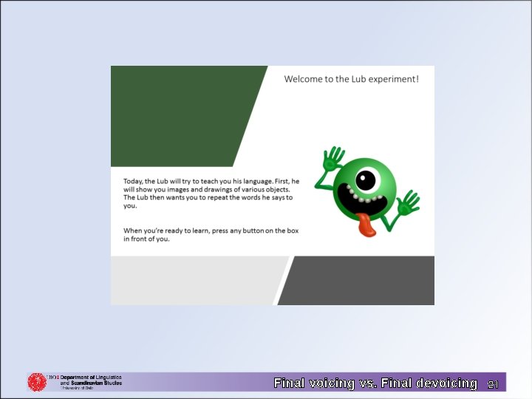The image size is (532, 399).
Task: Click the red university seal logo
Action: (x=37, y=382)
